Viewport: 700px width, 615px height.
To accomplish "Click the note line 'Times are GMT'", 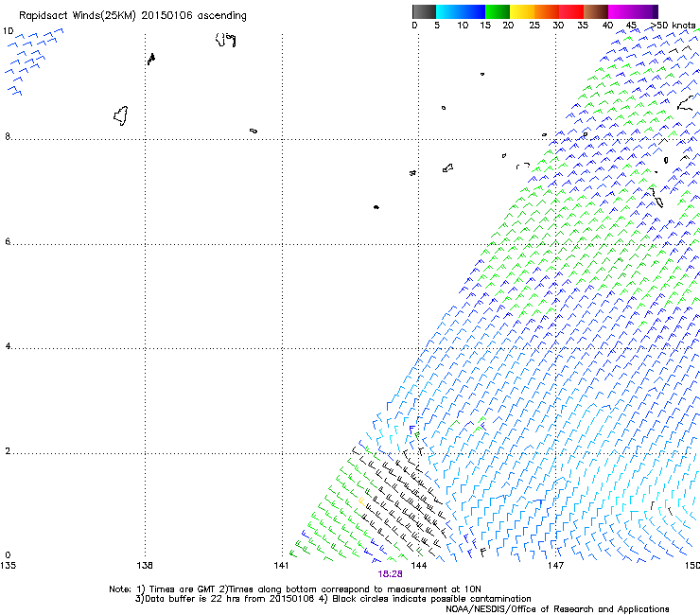I will coord(182,589).
